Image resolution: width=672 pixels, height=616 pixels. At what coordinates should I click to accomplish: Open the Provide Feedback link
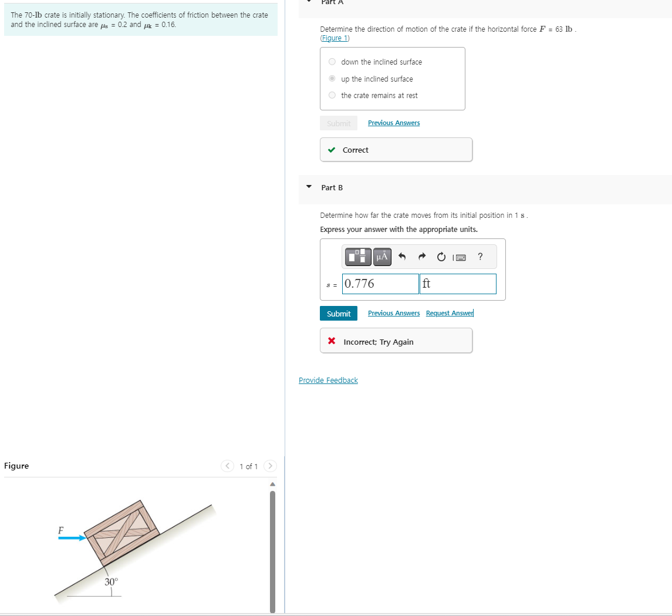[x=328, y=380]
